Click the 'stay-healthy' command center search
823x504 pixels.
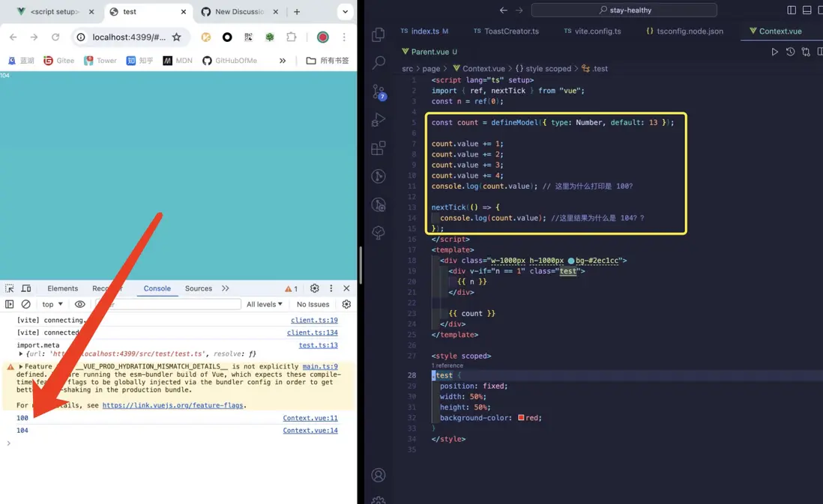click(x=624, y=10)
